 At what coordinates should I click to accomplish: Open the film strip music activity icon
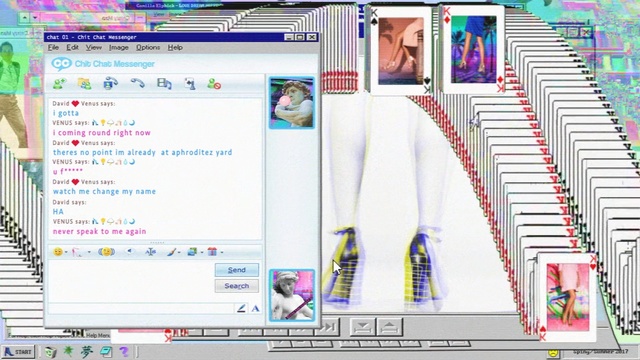point(164,84)
